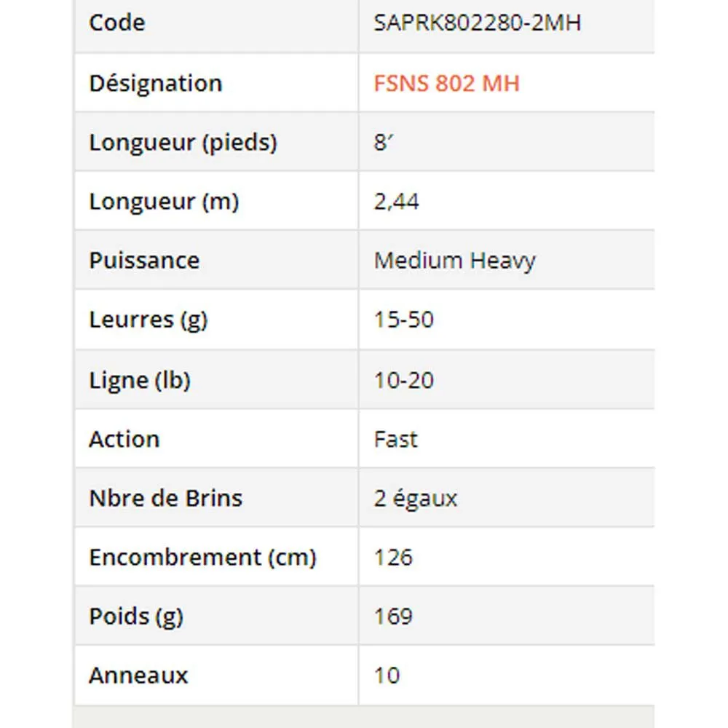Click the SAPRK802280-2MH code value

click(478, 23)
